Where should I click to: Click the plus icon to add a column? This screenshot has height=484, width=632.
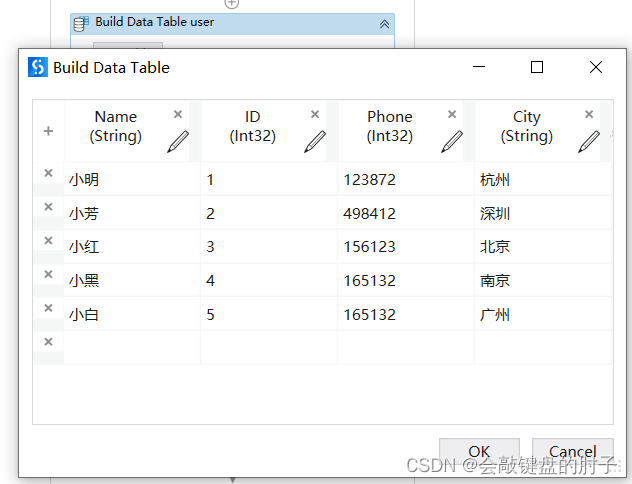click(x=48, y=131)
